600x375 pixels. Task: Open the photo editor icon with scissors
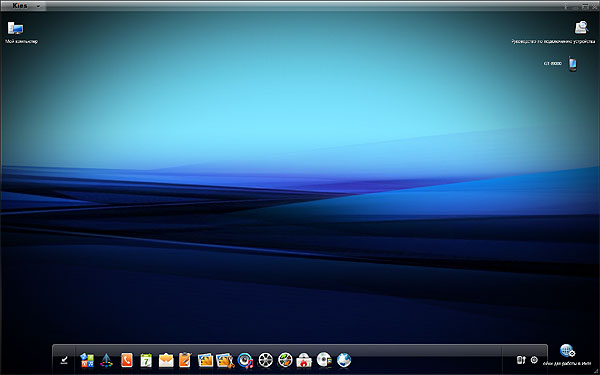click(225, 360)
